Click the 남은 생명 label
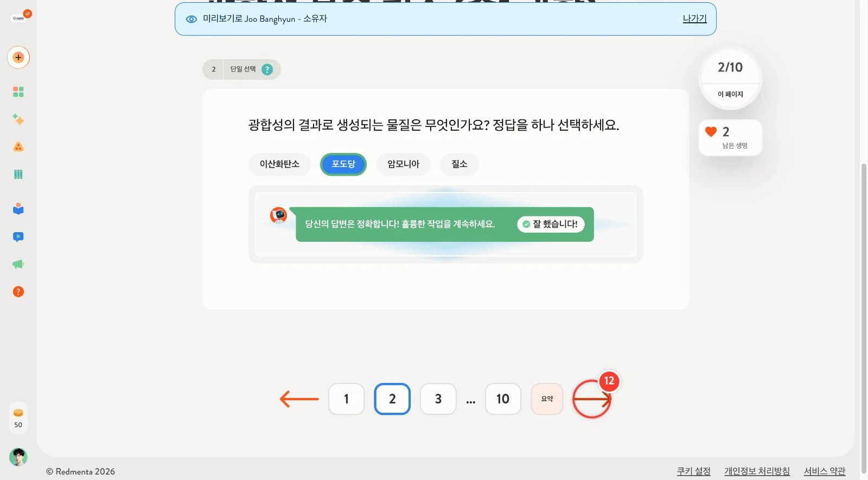868x480 pixels. pos(735,145)
